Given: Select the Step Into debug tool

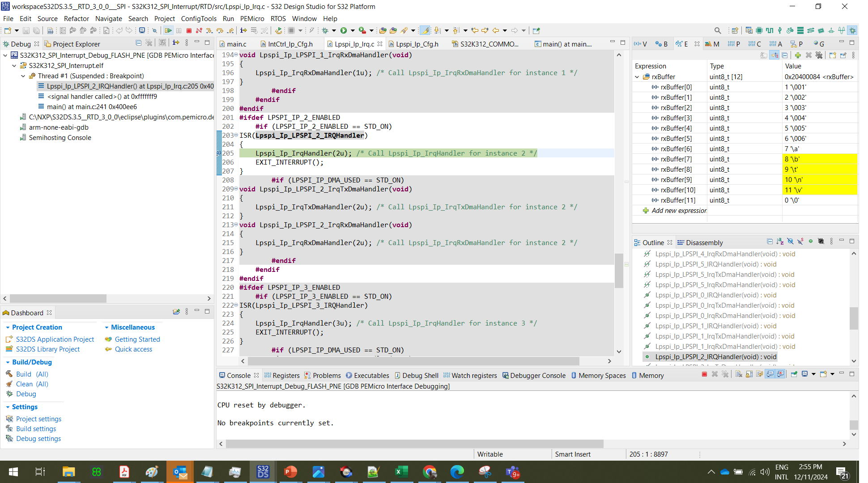Looking at the screenshot, I should [209, 30].
